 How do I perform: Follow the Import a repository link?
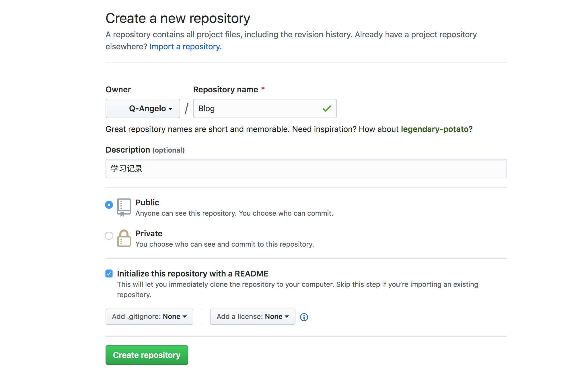185,46
